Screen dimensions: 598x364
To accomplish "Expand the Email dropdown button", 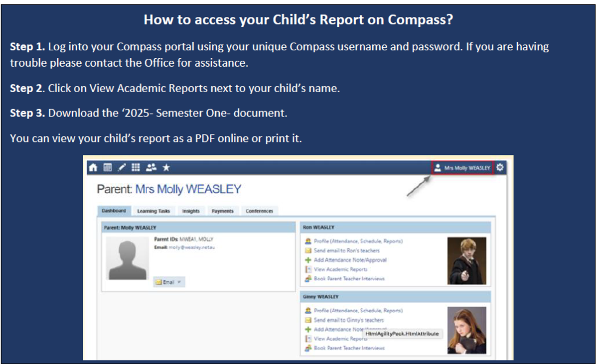I will [x=169, y=282].
